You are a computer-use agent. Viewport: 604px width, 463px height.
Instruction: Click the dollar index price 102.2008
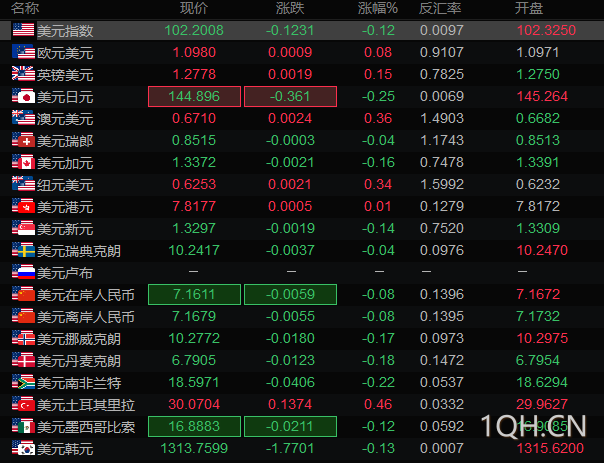(x=194, y=30)
